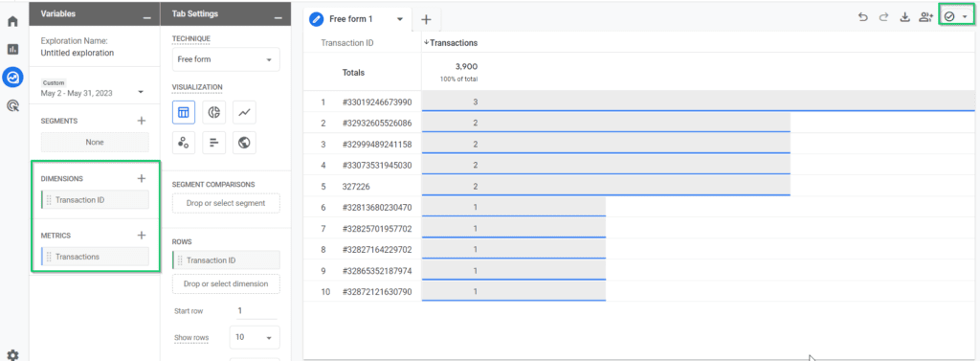The height and width of the screenshot is (361, 980).
Task: Click Drop or select dimension box
Action: pyautogui.click(x=226, y=284)
